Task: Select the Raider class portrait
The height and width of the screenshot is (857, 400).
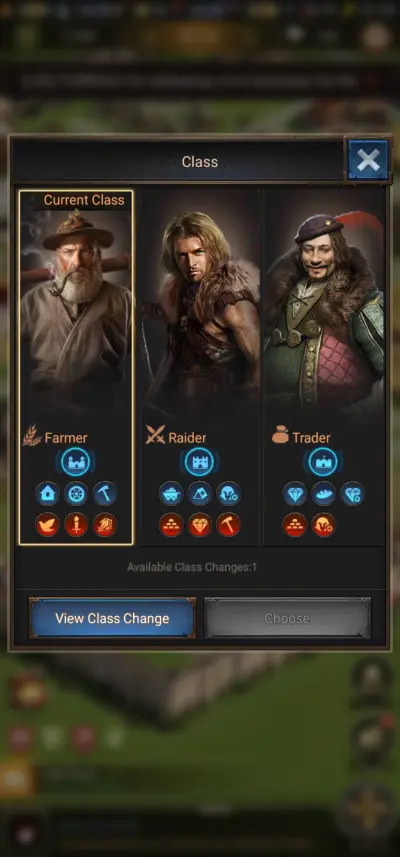Action: [199, 306]
